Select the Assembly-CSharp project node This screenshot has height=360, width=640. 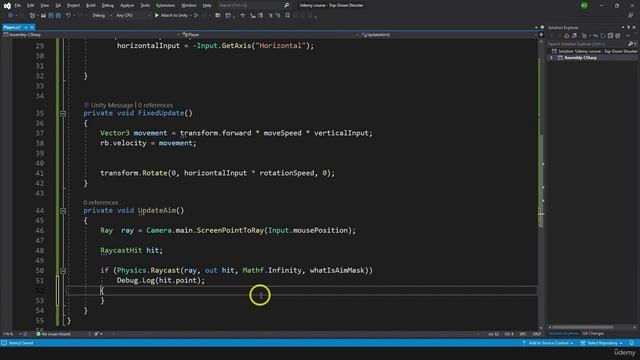580,58
